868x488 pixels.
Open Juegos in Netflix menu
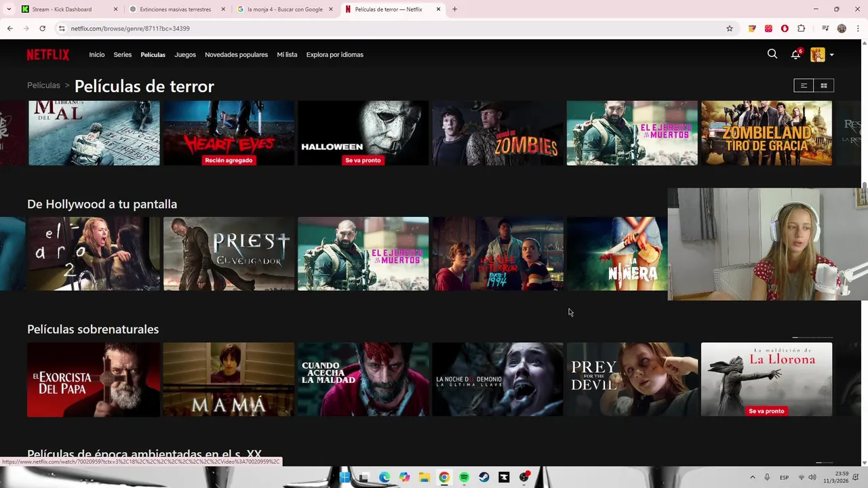(185, 55)
